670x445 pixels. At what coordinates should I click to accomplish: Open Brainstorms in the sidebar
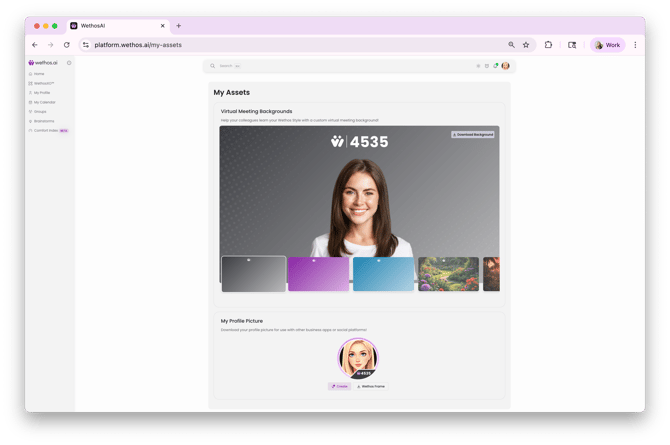tap(43, 121)
